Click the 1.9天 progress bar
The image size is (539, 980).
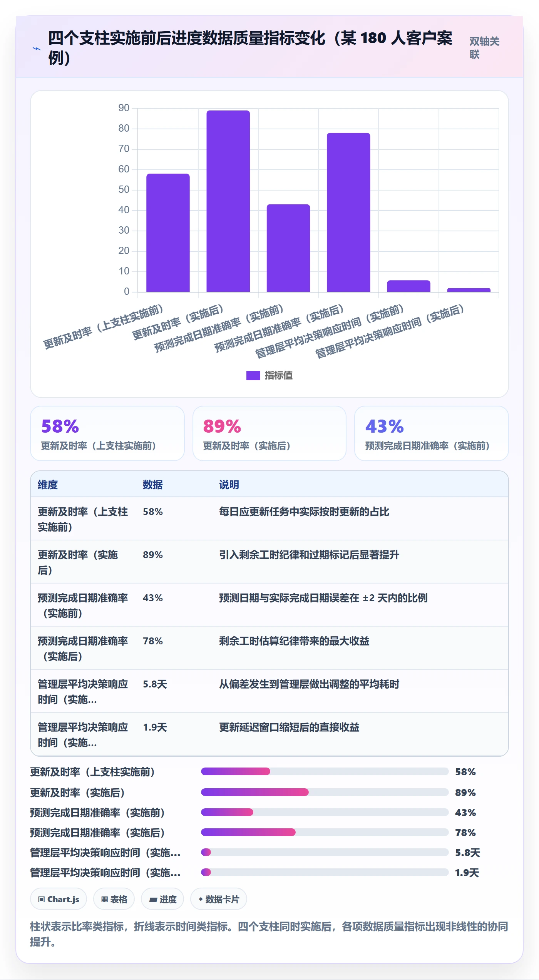coord(325,872)
